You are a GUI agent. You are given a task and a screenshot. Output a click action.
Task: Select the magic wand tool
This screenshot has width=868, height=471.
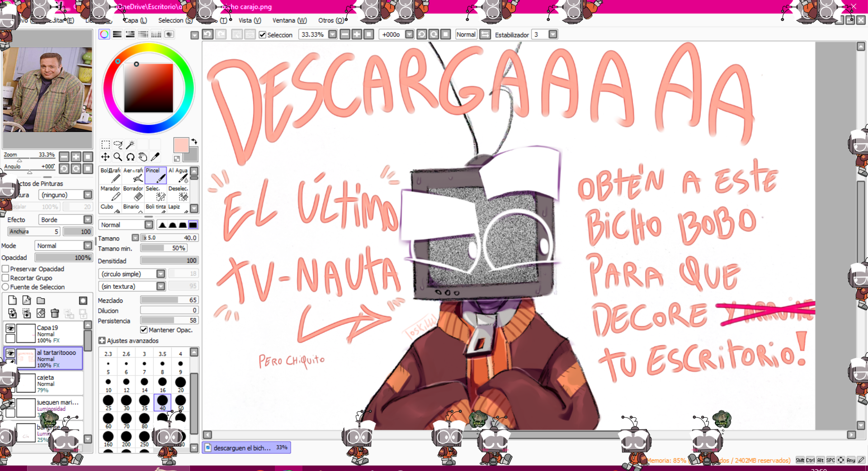[130, 145]
